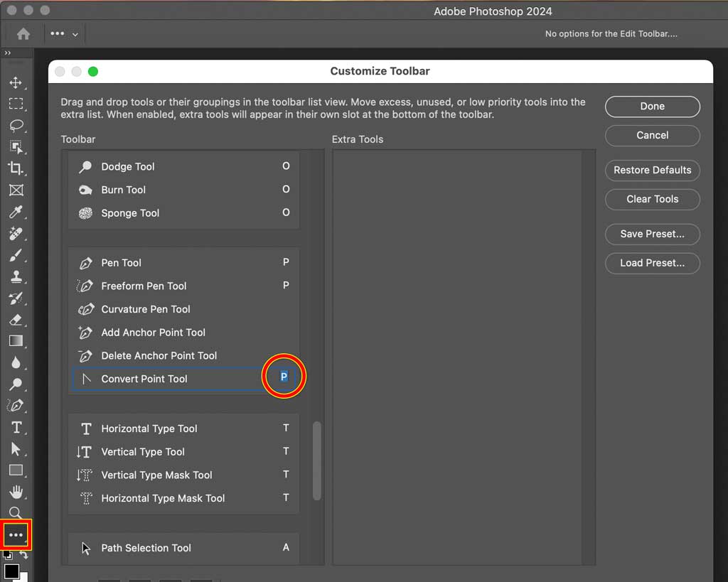The image size is (728, 582).
Task: Select the Clone Stamp tool
Action: 16,276
